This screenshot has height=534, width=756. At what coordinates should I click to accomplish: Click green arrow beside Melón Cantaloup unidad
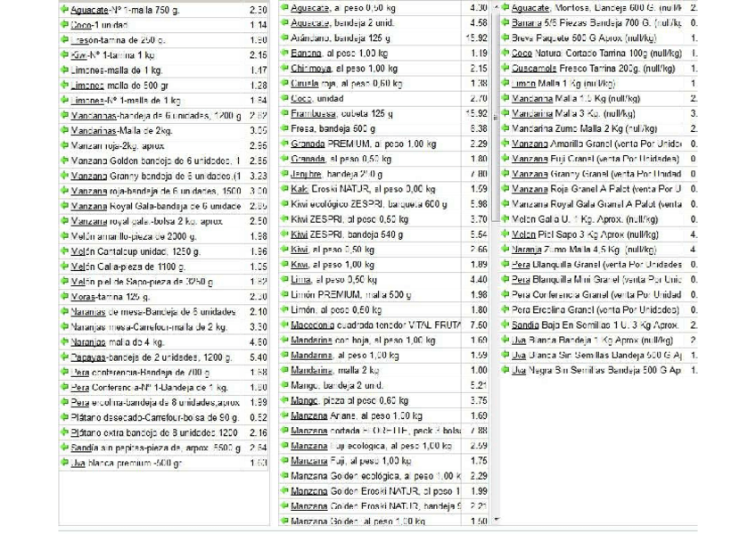63,251
